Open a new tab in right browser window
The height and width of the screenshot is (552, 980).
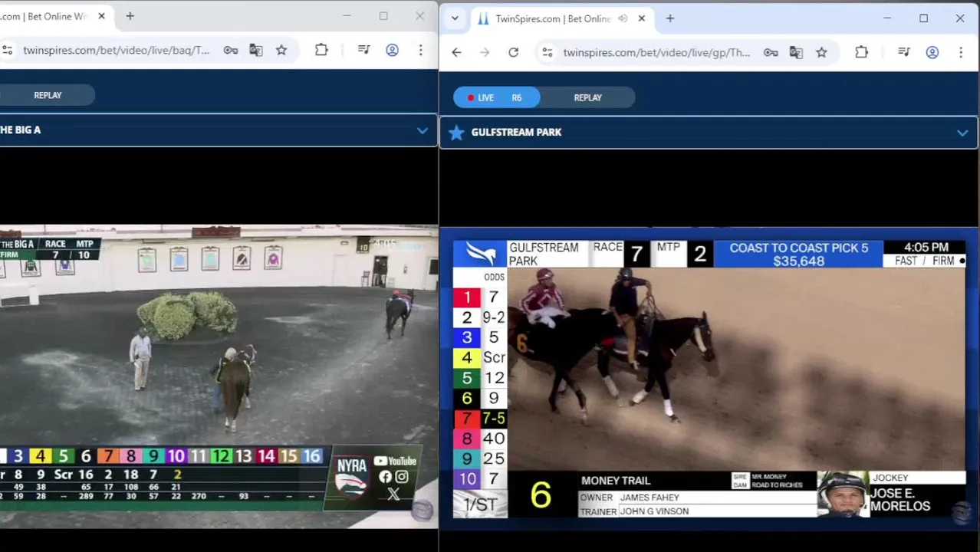click(669, 18)
